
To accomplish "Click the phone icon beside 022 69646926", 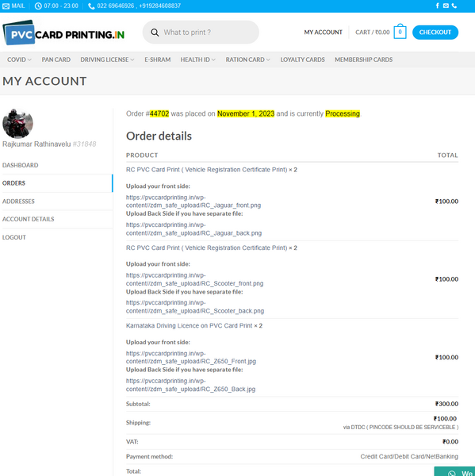I will point(91,6).
